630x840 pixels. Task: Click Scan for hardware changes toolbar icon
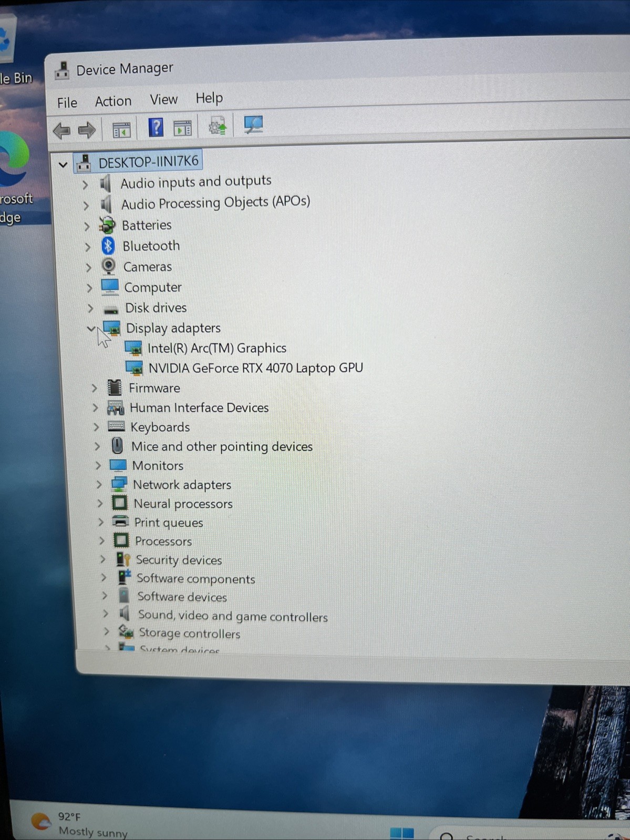[x=253, y=125]
